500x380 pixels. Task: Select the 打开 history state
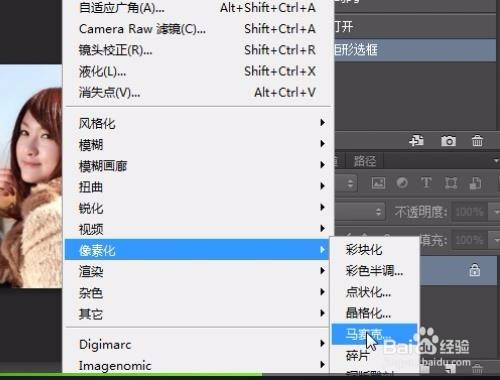(x=415, y=27)
